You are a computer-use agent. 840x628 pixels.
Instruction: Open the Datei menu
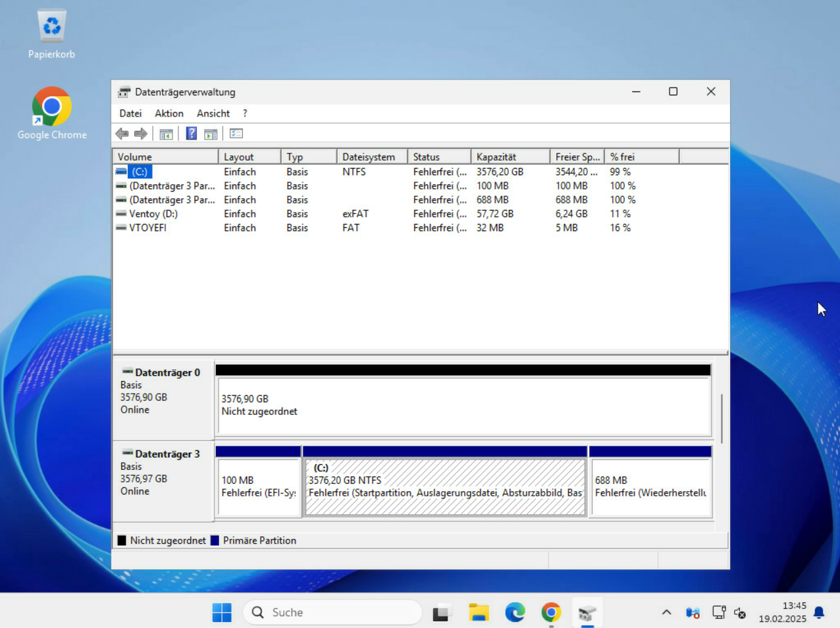(130, 113)
